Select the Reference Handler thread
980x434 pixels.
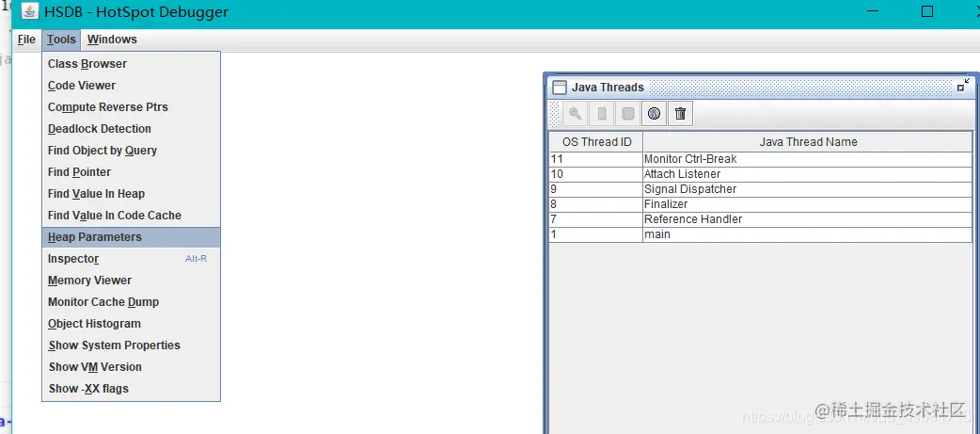point(761,219)
